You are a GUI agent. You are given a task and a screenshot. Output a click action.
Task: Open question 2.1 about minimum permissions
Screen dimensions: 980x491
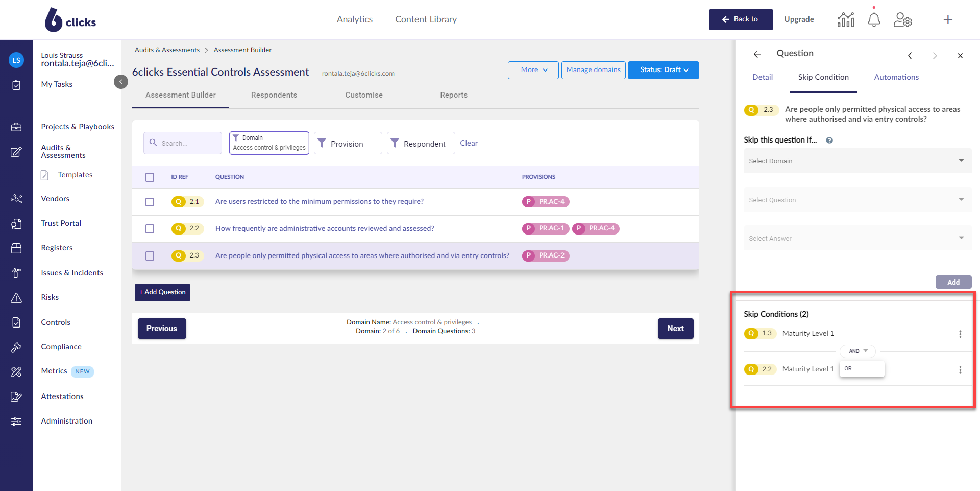(320, 202)
